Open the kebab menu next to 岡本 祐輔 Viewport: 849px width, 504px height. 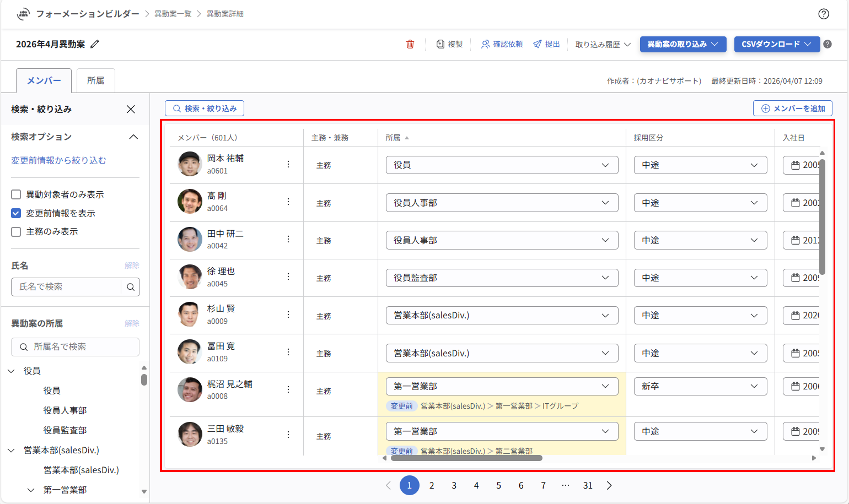point(289,164)
